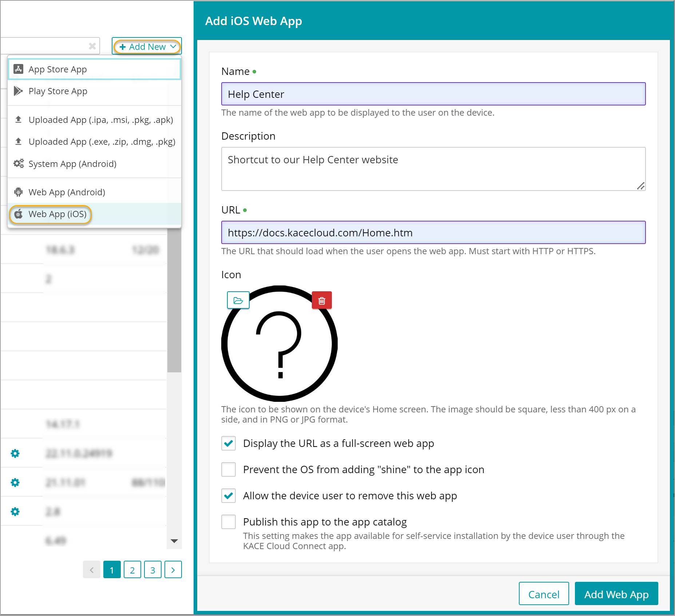Viewport: 675px width, 616px height.
Task: Choose Web App (iOS) menu item
Action: click(x=57, y=214)
